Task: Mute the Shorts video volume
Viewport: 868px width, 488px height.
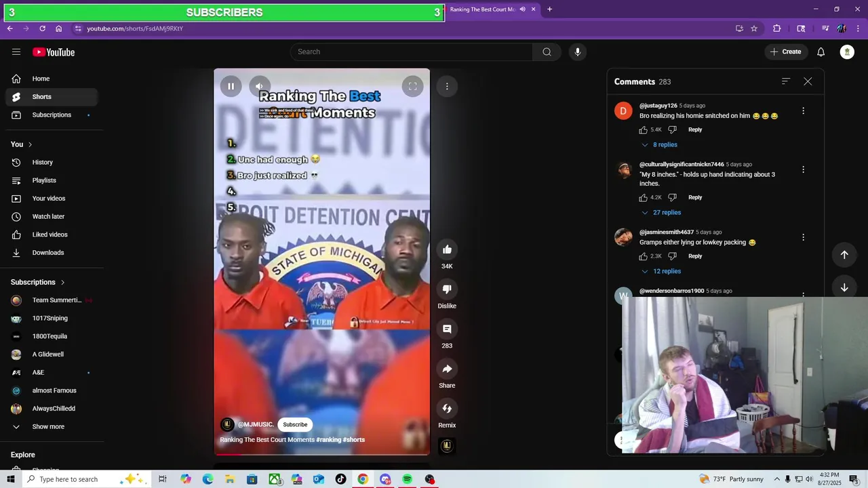Action: coord(259,86)
